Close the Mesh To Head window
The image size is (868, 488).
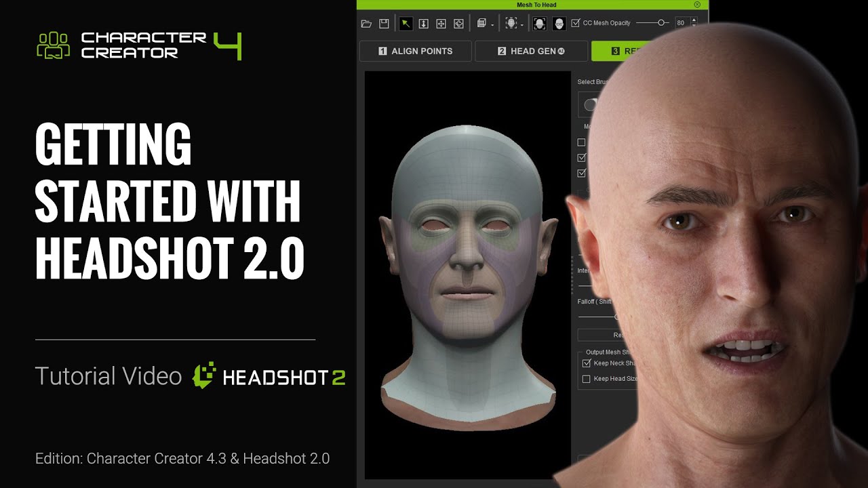pyautogui.click(x=697, y=5)
